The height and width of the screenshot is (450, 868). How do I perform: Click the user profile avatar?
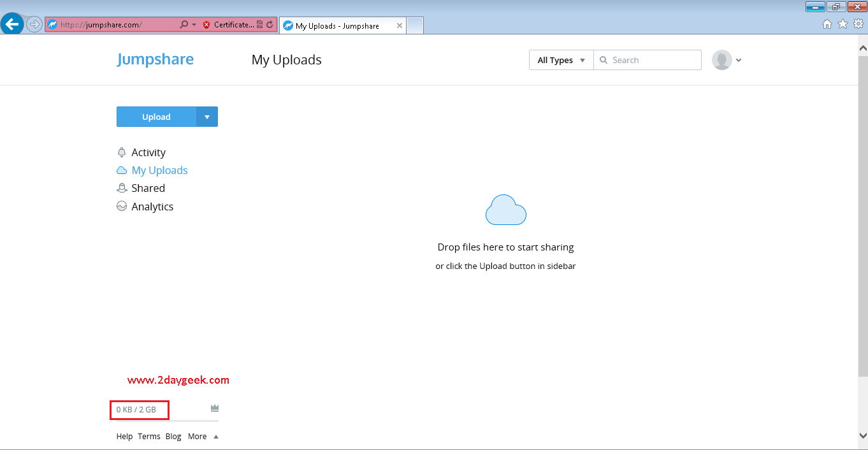[x=722, y=60]
